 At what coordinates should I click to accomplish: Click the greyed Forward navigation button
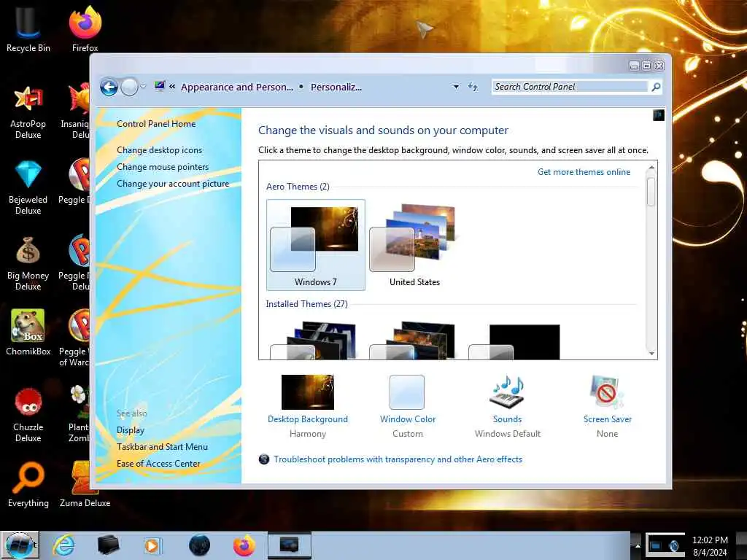click(x=129, y=87)
